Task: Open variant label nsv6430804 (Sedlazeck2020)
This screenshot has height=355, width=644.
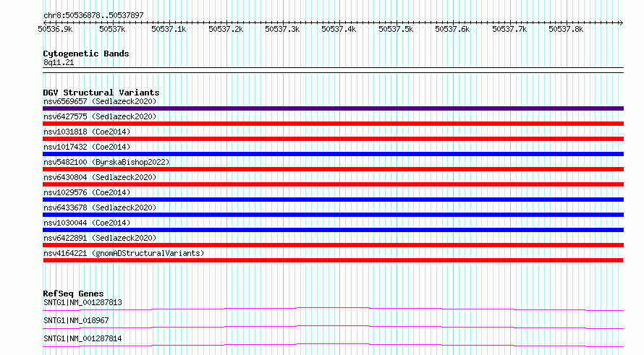Action: pos(100,177)
